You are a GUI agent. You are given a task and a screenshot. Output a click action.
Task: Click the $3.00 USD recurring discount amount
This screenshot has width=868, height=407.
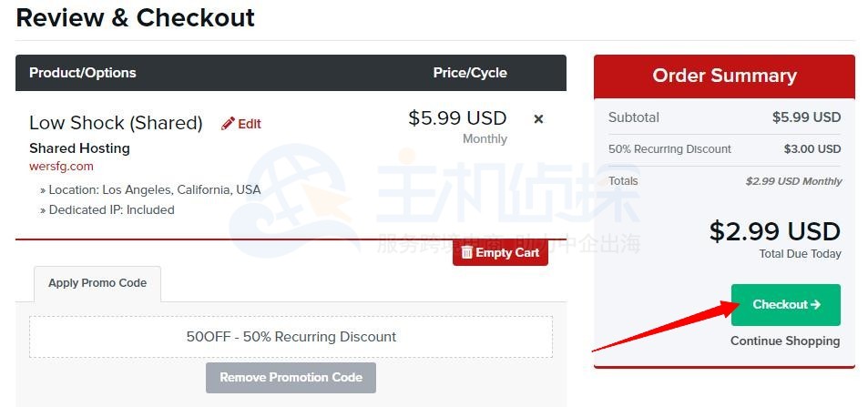tap(812, 149)
